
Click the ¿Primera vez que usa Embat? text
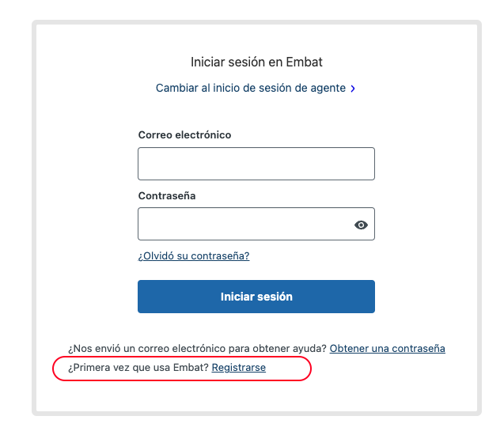(x=138, y=368)
